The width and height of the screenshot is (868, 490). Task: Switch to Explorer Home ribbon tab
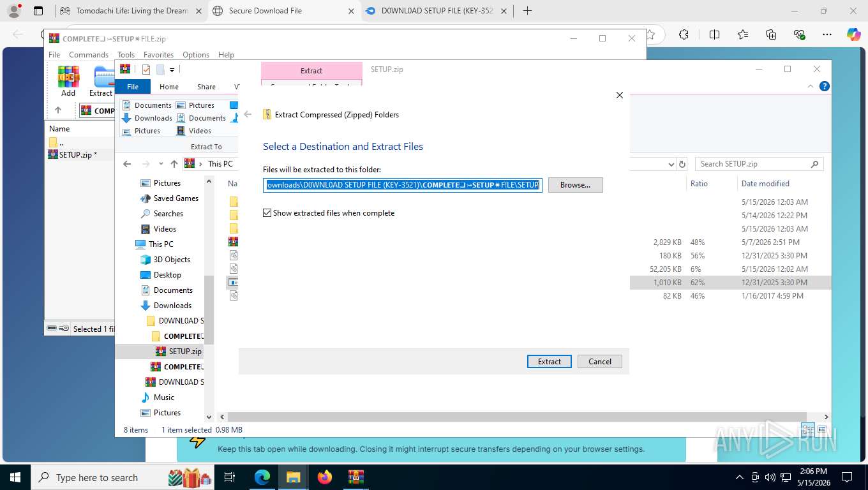[x=169, y=87]
